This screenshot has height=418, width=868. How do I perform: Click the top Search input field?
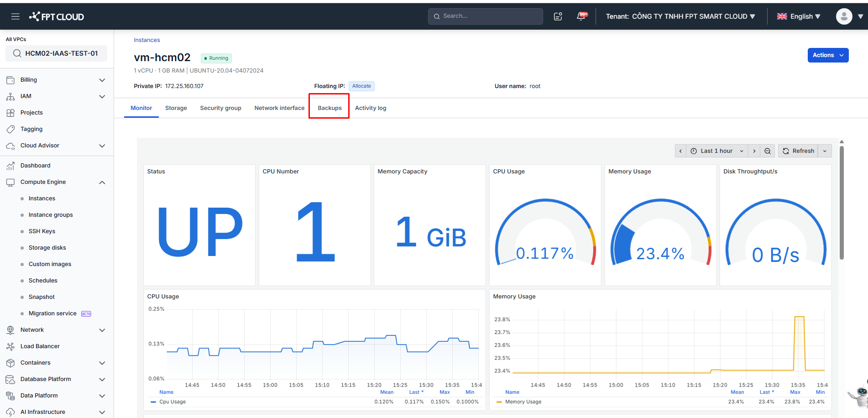486,16
